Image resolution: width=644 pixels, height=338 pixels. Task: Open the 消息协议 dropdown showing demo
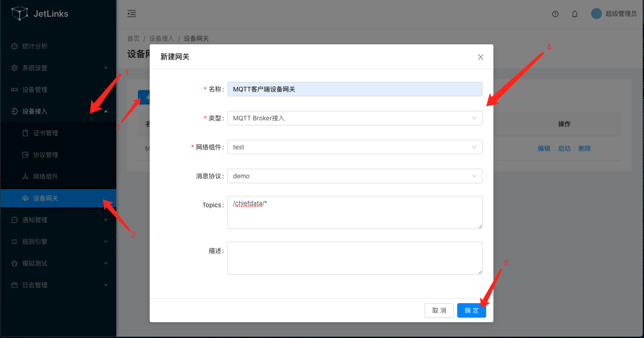(355, 176)
